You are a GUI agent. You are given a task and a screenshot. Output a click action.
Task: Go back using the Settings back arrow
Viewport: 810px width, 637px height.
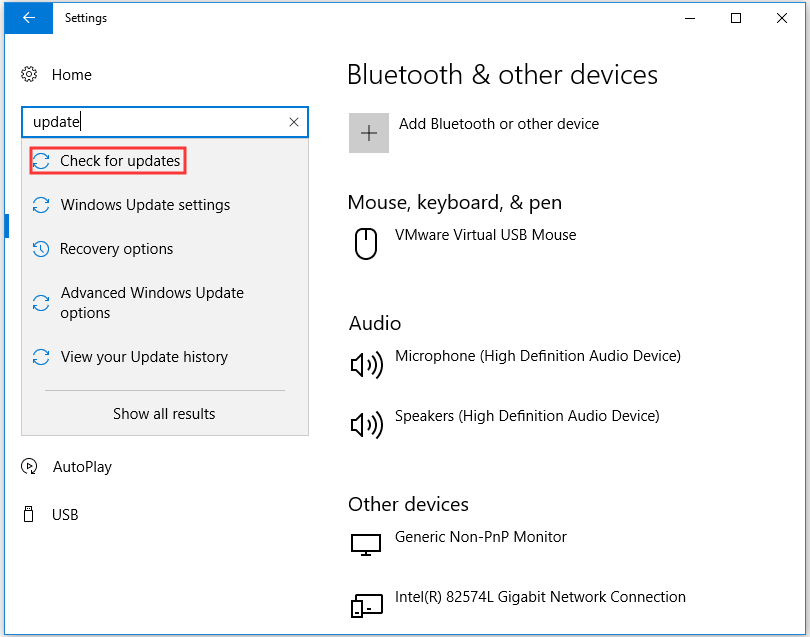tap(28, 18)
